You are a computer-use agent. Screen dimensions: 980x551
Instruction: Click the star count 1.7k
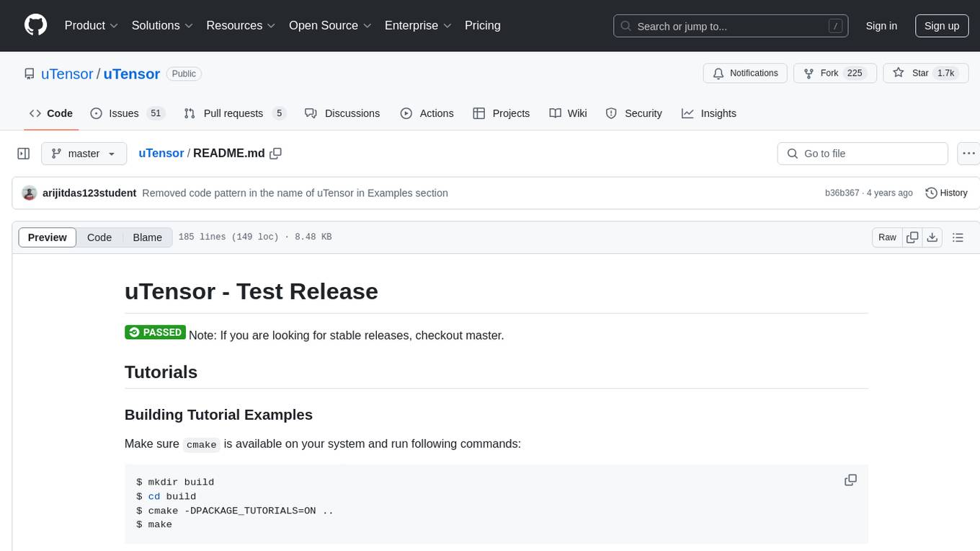coord(945,74)
